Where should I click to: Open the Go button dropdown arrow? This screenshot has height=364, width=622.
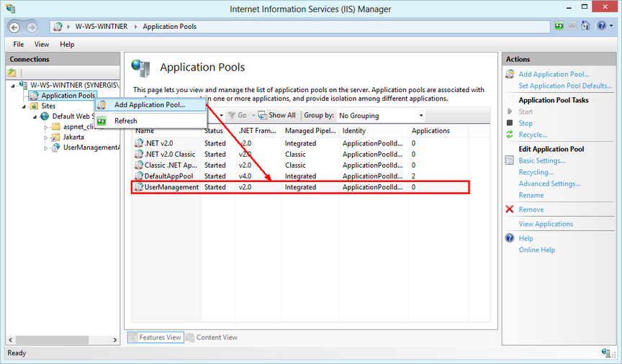click(253, 115)
